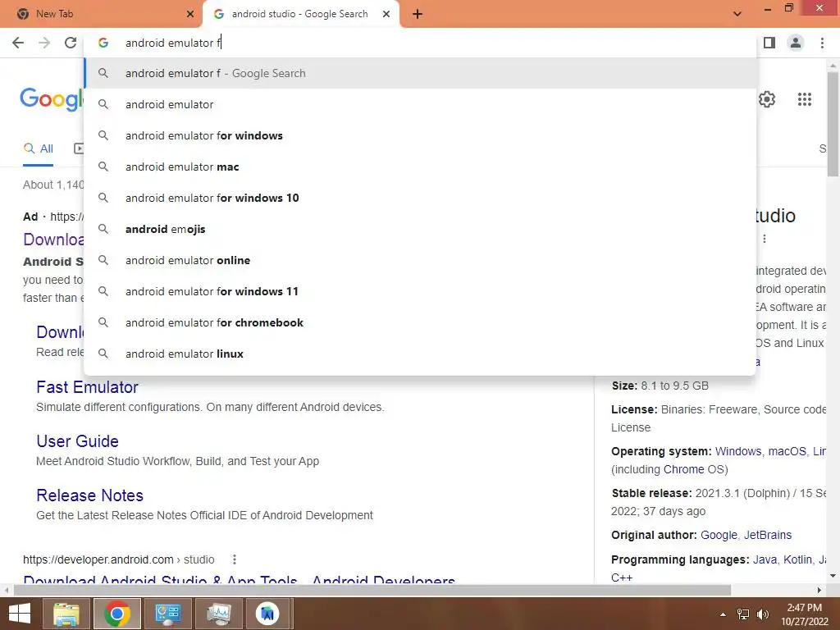Open knowledge panel more options dots
Screen dimensions: 840x630
click(765, 239)
